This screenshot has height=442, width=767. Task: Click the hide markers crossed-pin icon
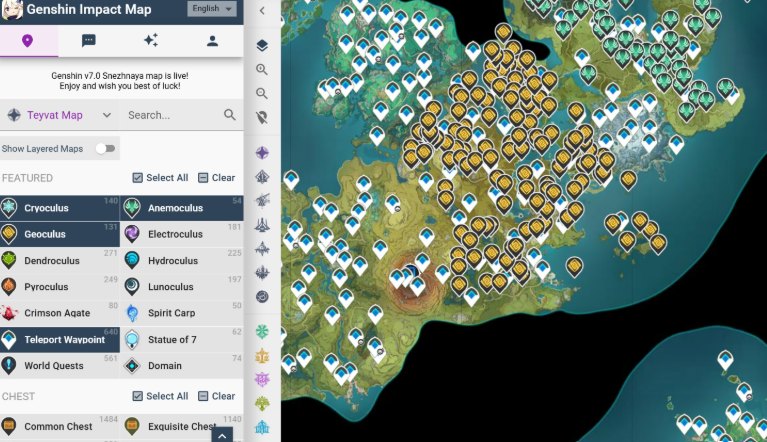tap(262, 117)
